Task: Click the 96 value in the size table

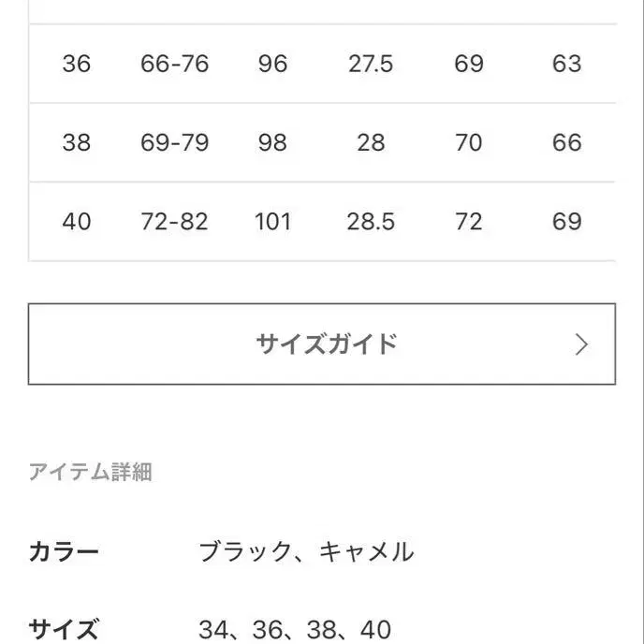Action: coord(272,64)
